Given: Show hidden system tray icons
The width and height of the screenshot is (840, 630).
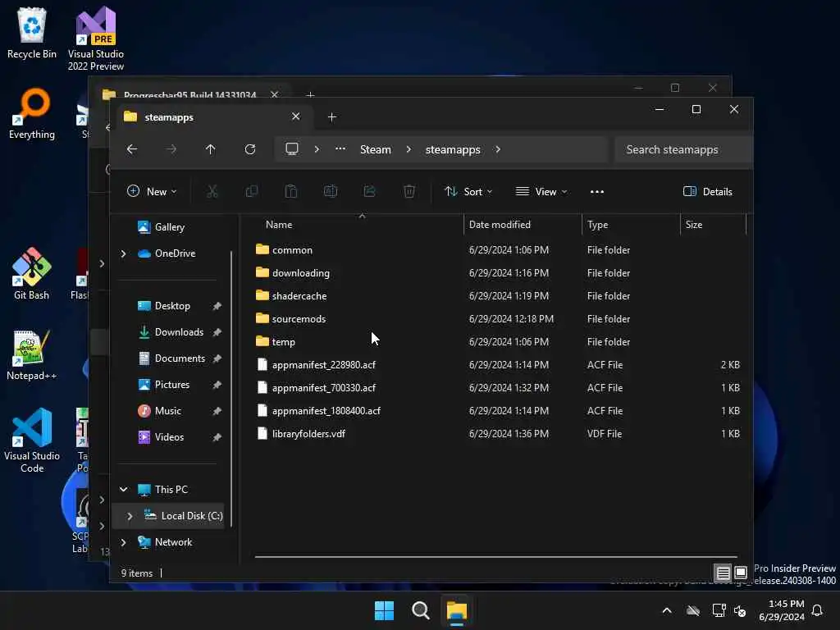Looking at the screenshot, I should pyautogui.click(x=667, y=610).
